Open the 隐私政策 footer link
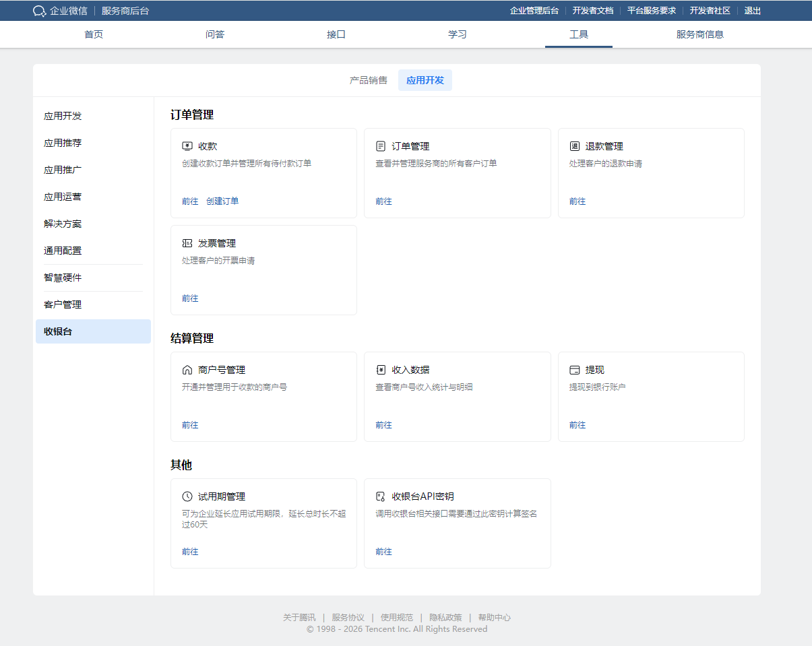This screenshot has height=646, width=812. point(445,618)
